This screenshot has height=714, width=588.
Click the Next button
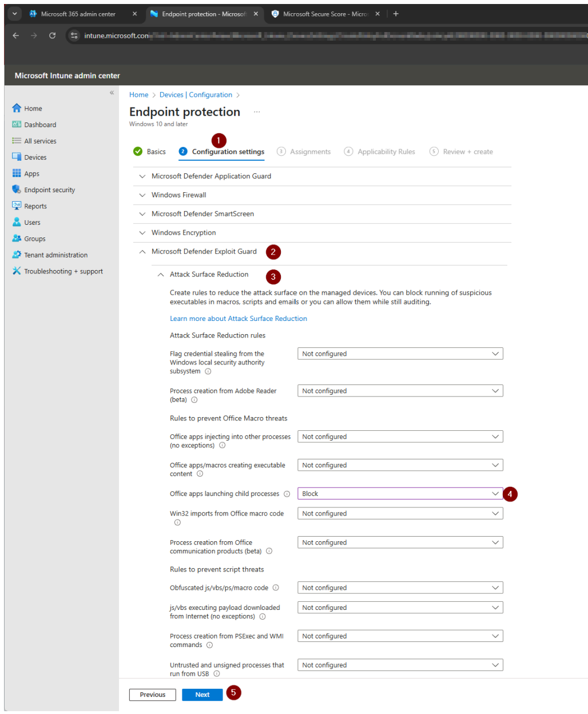[202, 695]
